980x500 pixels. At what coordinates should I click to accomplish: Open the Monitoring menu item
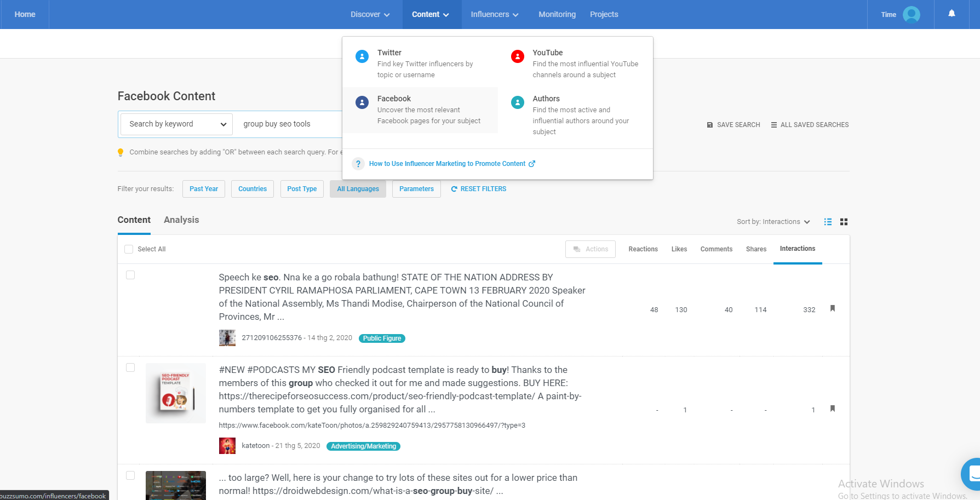pos(557,14)
